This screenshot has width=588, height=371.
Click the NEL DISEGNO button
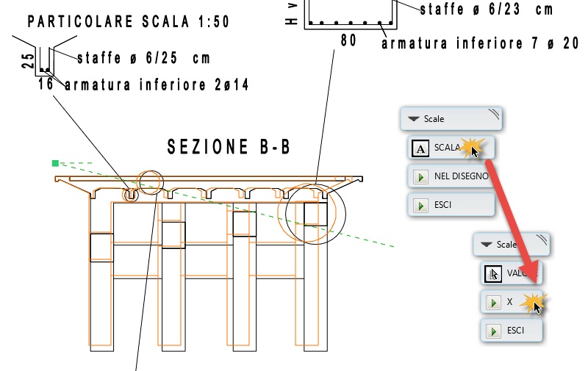point(451,176)
